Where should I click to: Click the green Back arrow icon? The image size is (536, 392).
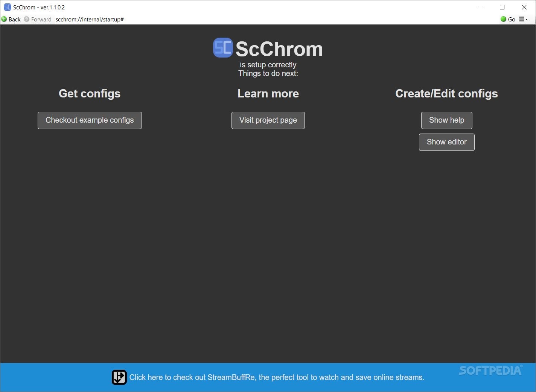4,19
